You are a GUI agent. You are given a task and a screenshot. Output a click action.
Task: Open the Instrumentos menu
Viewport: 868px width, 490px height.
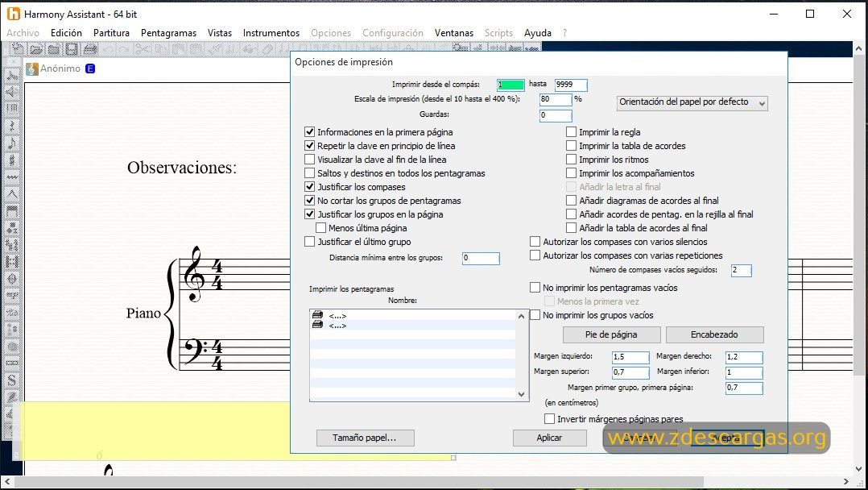tap(271, 33)
